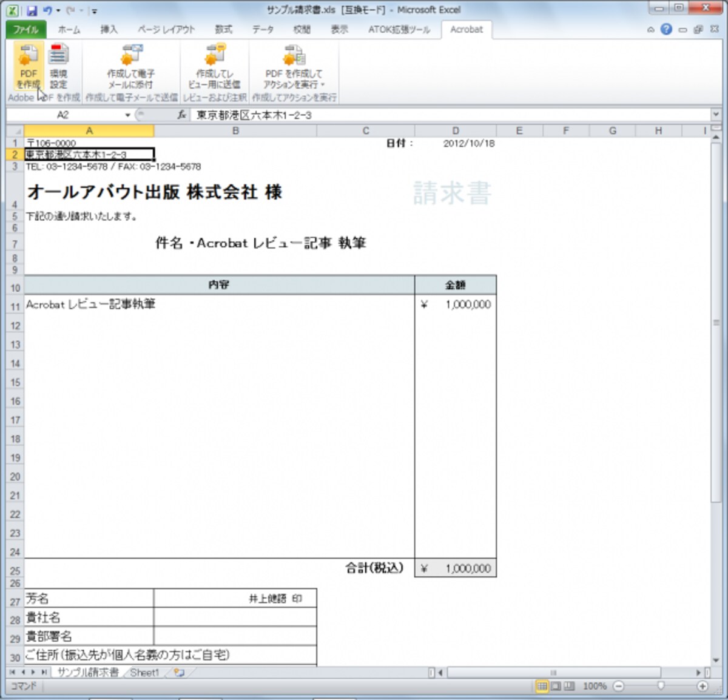Click the Redo icon in quick access toolbar
Image resolution: width=728 pixels, height=700 pixels.
coord(70,10)
